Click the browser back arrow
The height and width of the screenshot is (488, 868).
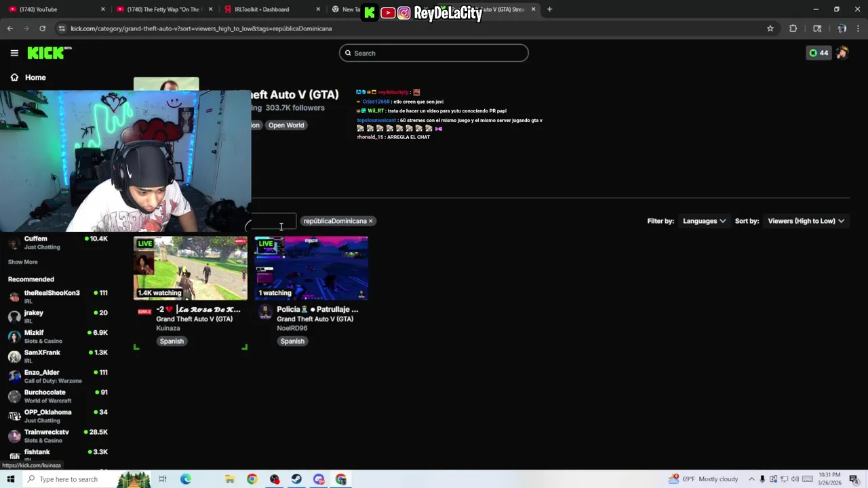click(x=9, y=28)
